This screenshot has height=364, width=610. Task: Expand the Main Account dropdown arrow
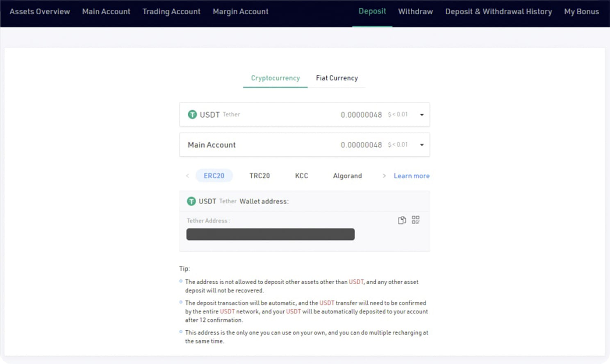pos(421,145)
